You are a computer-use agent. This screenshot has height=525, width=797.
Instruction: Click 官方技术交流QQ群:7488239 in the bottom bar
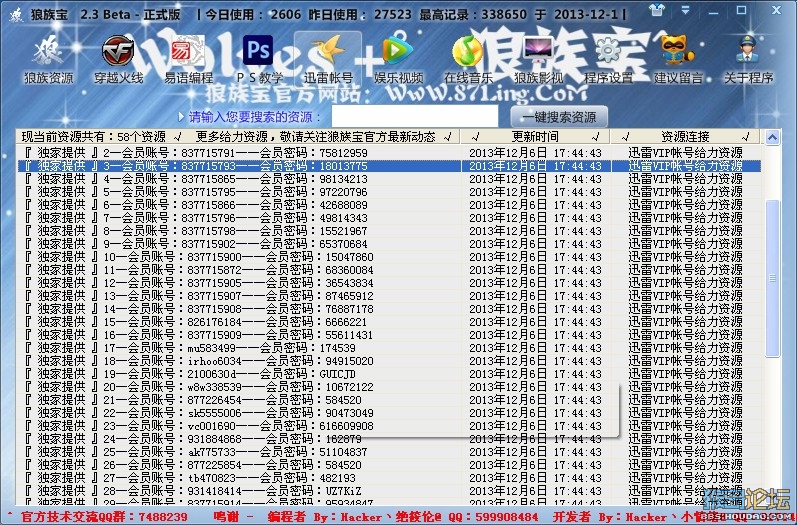coord(104,517)
